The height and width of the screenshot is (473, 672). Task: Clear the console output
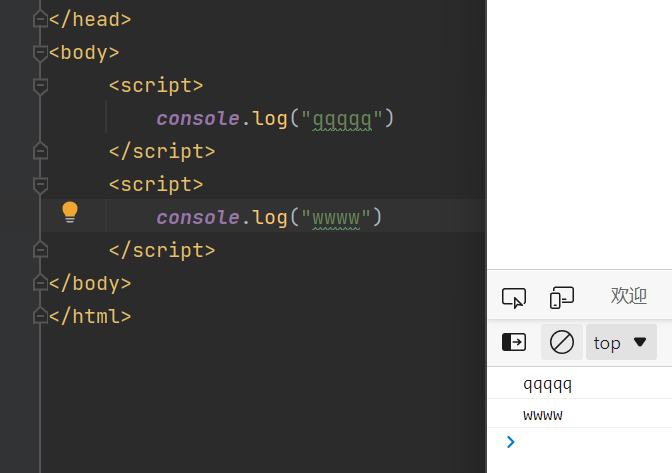562,342
